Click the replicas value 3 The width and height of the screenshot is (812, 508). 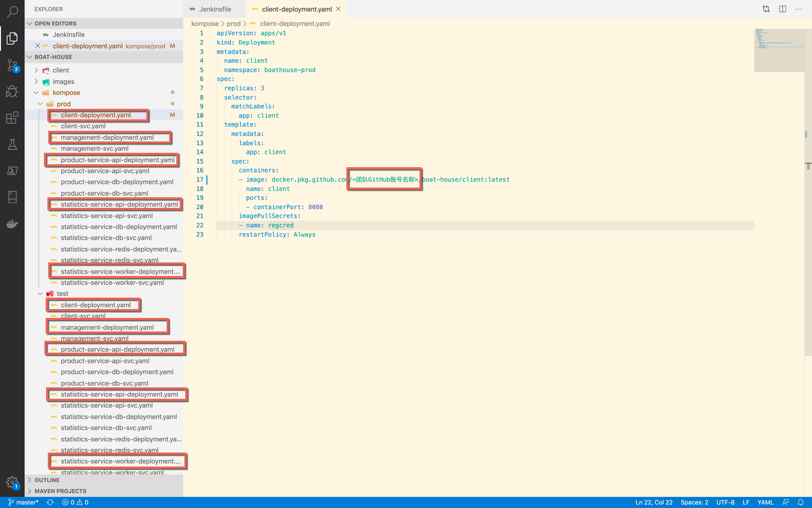click(262, 88)
